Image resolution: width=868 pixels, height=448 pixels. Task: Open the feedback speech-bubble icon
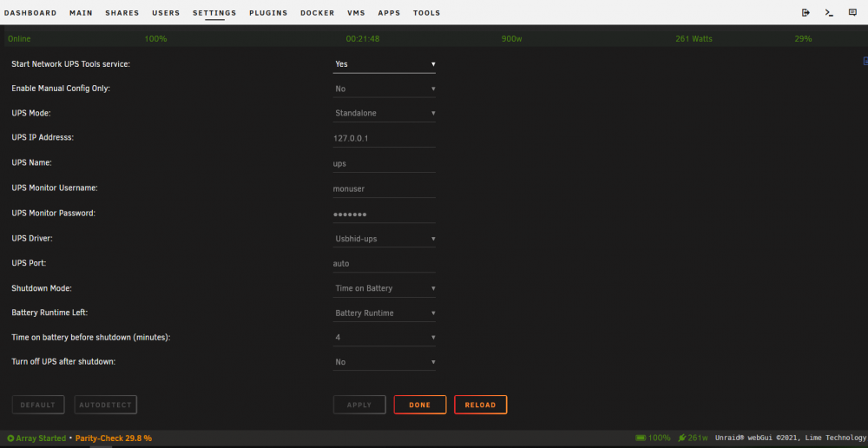(852, 13)
